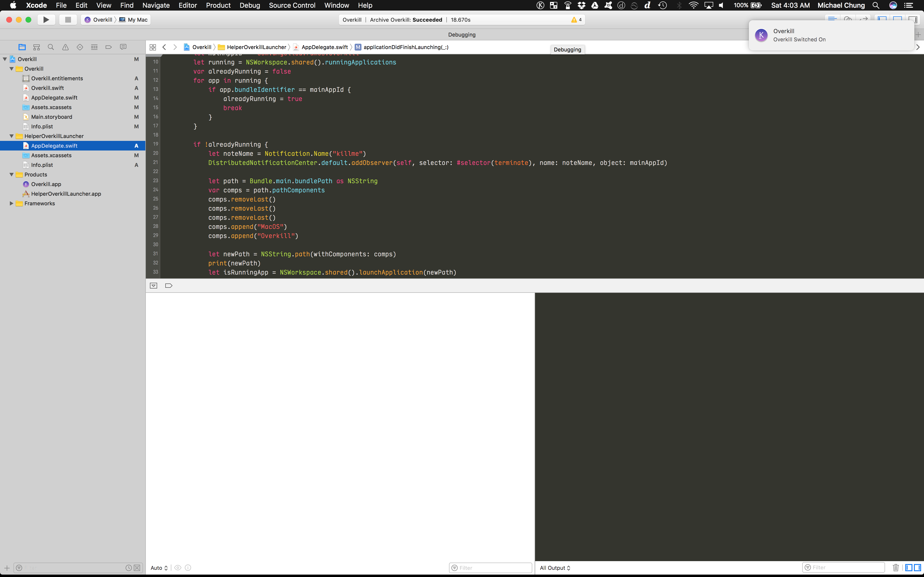Toggle the Inspector panel on the right
924x577 pixels.
click(913, 19)
